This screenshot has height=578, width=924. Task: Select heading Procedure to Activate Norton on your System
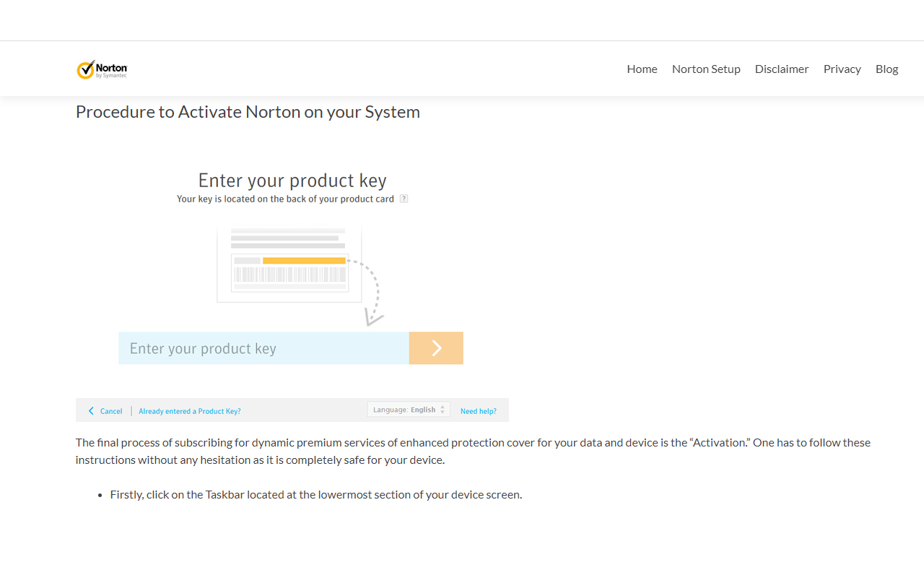(x=248, y=112)
